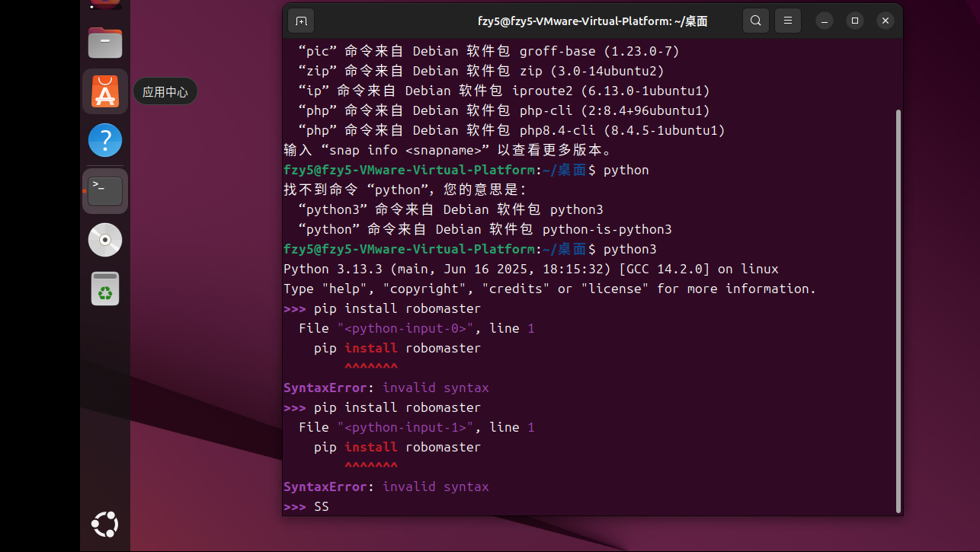Open the terminal hamburger menu
Viewport: 980px width, 552px height.
click(x=788, y=21)
